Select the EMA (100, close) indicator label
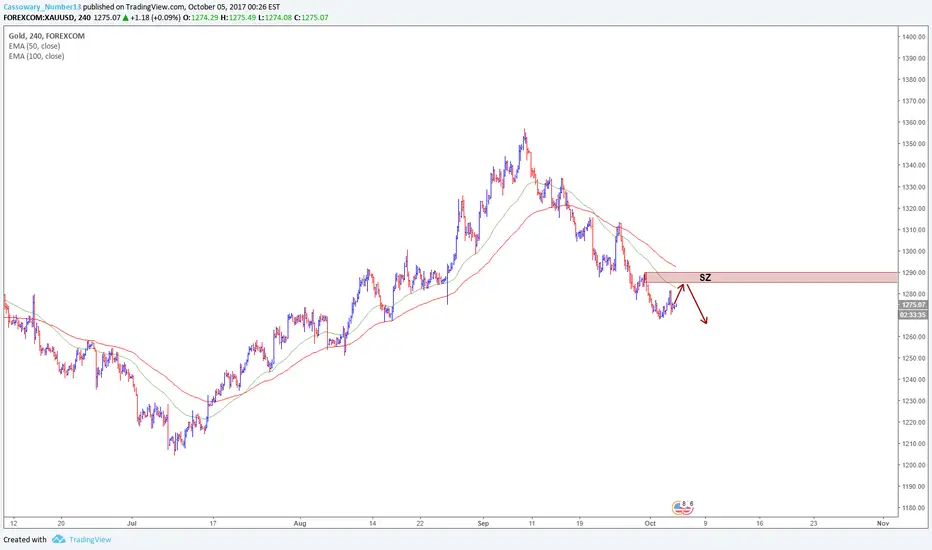Viewport: 932px width, 550px height. pos(36,56)
